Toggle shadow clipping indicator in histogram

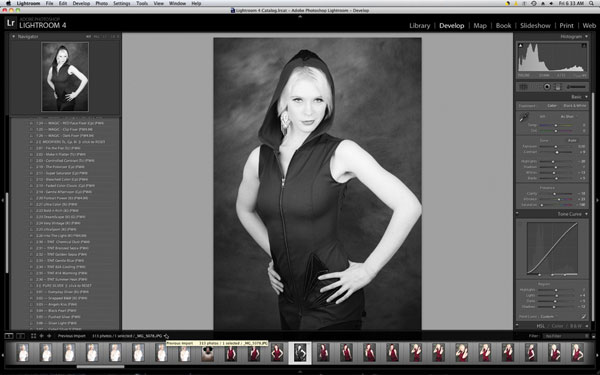(x=520, y=46)
